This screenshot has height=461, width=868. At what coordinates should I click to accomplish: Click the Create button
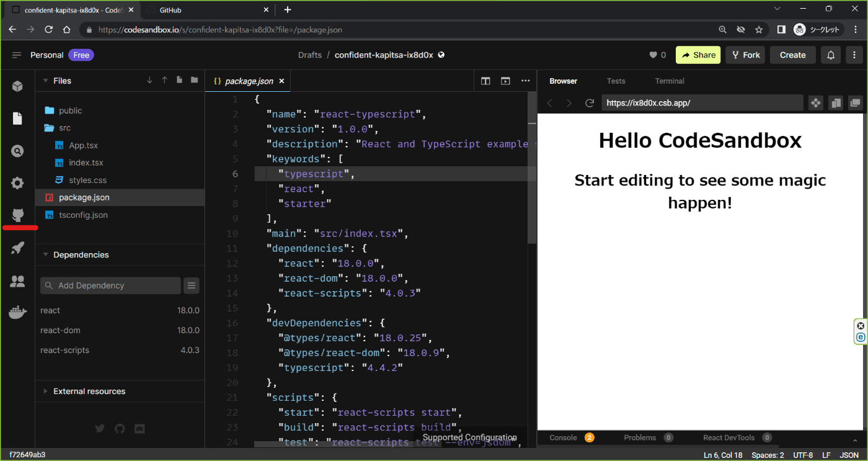[792, 55]
